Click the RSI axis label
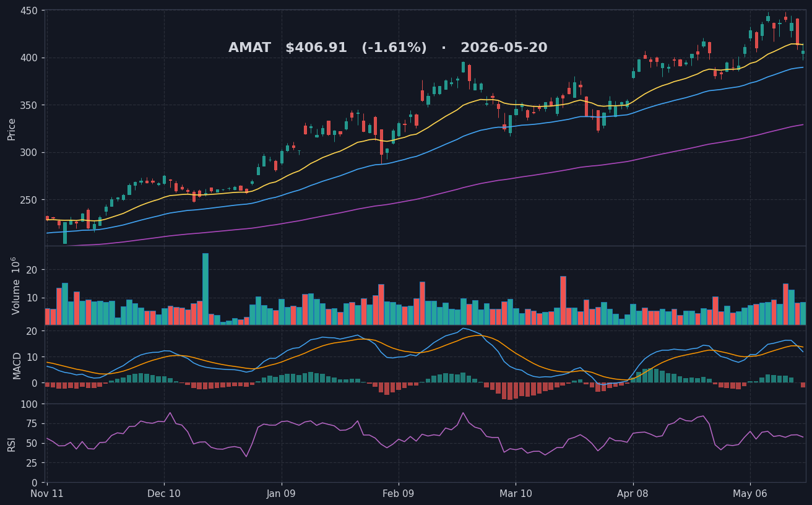 (12, 444)
